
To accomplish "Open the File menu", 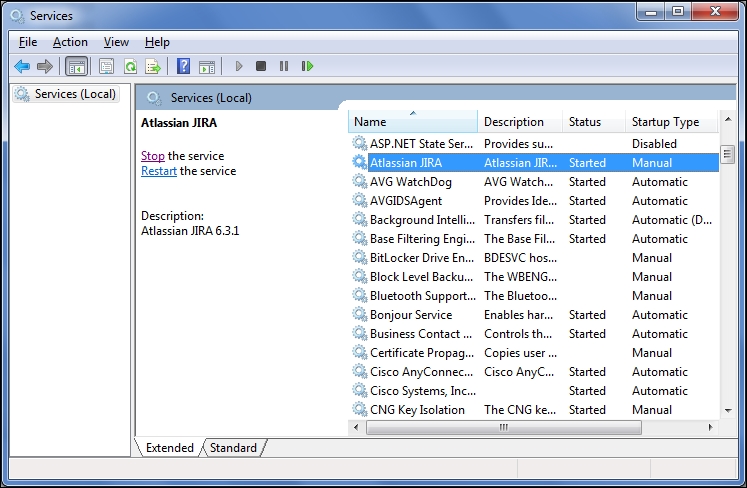I will coord(28,42).
